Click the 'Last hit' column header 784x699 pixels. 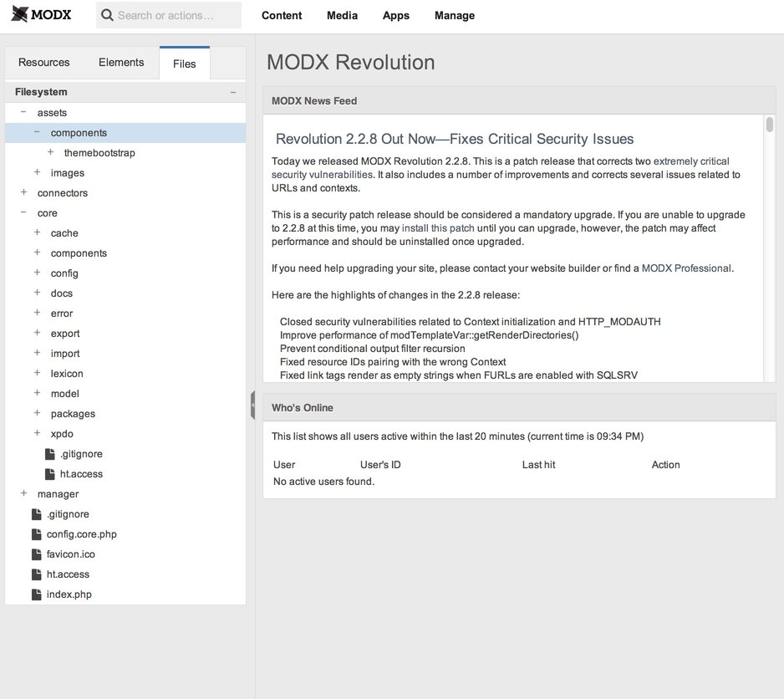coord(538,464)
